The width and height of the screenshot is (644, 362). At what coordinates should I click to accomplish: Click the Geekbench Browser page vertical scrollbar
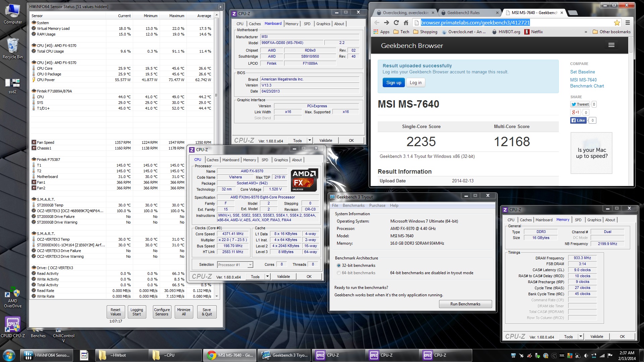[x=631, y=111]
